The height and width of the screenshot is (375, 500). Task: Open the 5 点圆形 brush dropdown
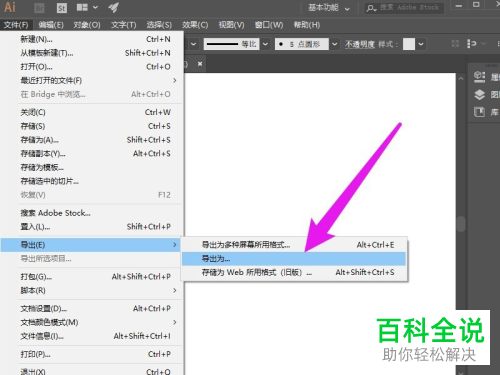pyautogui.click(x=302, y=44)
